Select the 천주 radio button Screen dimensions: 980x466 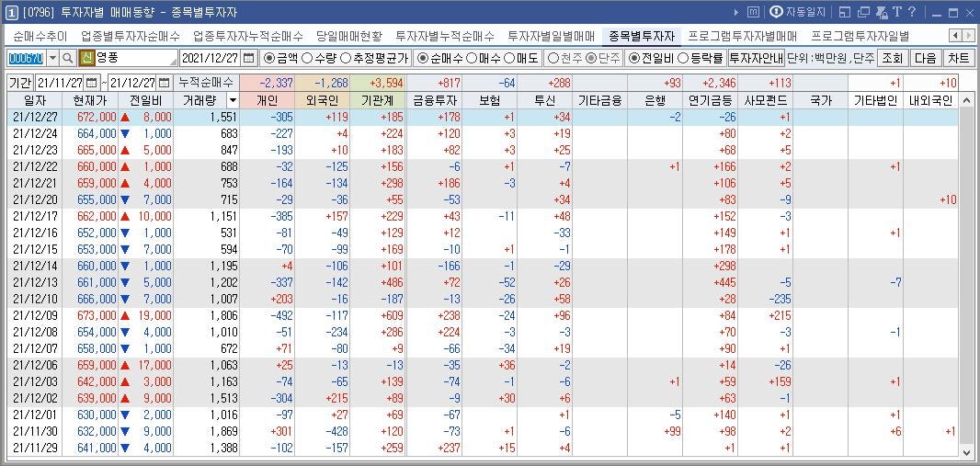pos(553,58)
